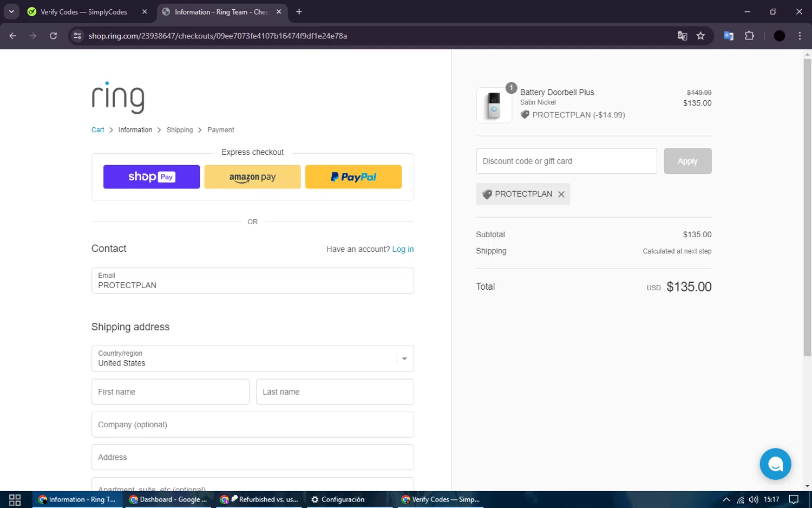Click the $135.00 total amount

(689, 286)
